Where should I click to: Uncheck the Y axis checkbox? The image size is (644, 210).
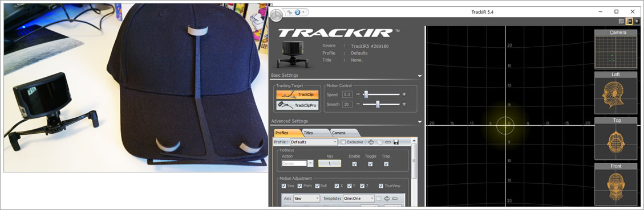350,186
